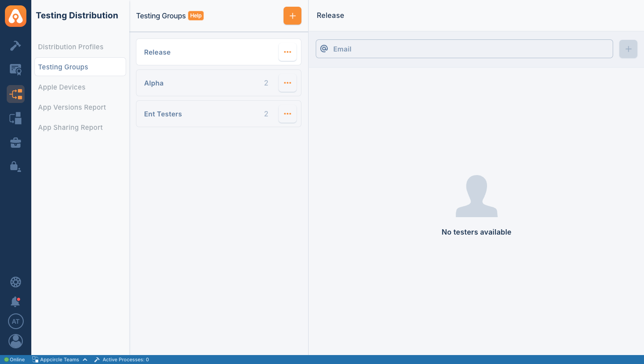Click Active Processes: 0 in the status bar
The width and height of the screenshot is (644, 364).
(121, 360)
